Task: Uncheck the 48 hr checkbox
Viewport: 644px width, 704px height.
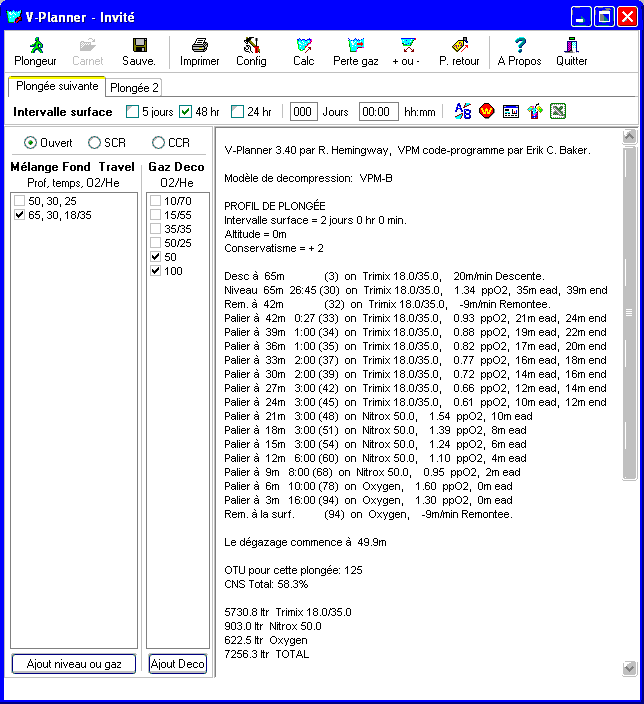Action: click(x=185, y=112)
